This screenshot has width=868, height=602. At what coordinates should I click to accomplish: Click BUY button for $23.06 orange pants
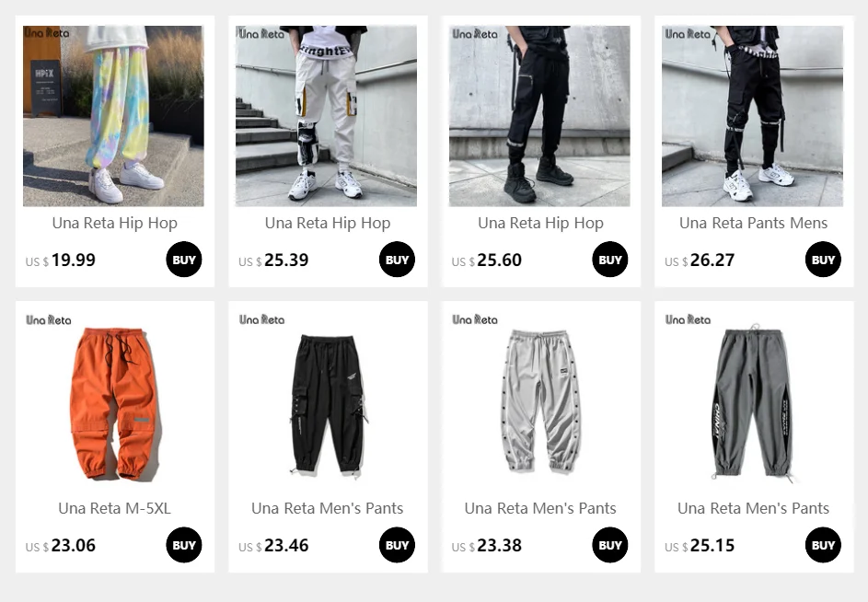point(184,545)
